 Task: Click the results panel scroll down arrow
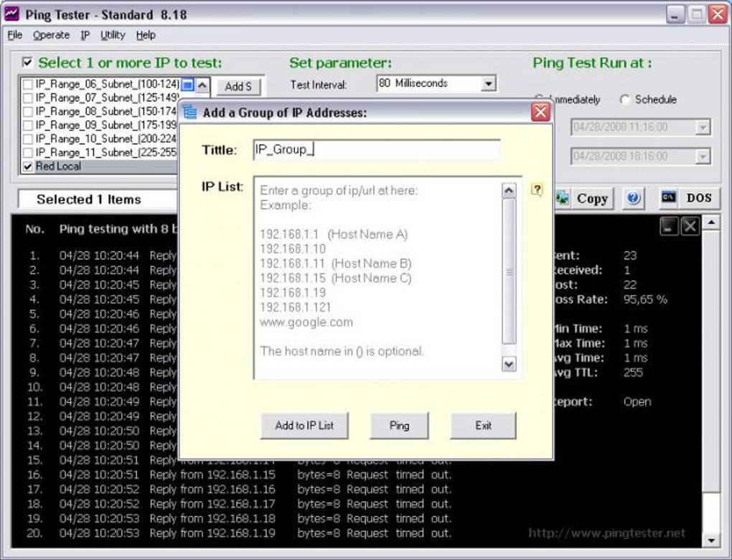tap(711, 541)
